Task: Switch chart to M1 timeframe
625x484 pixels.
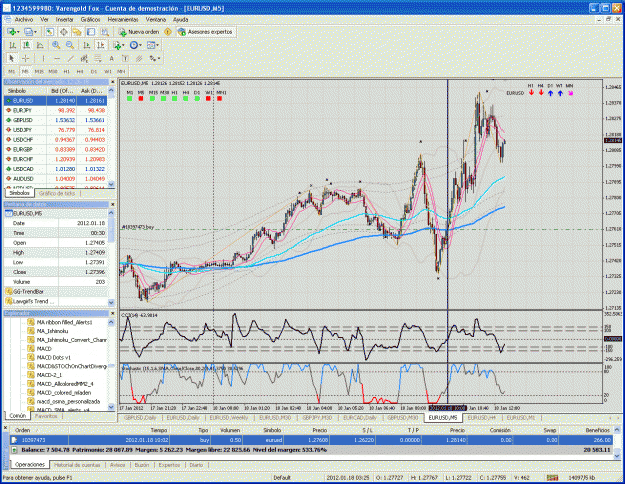Action: 12,71
